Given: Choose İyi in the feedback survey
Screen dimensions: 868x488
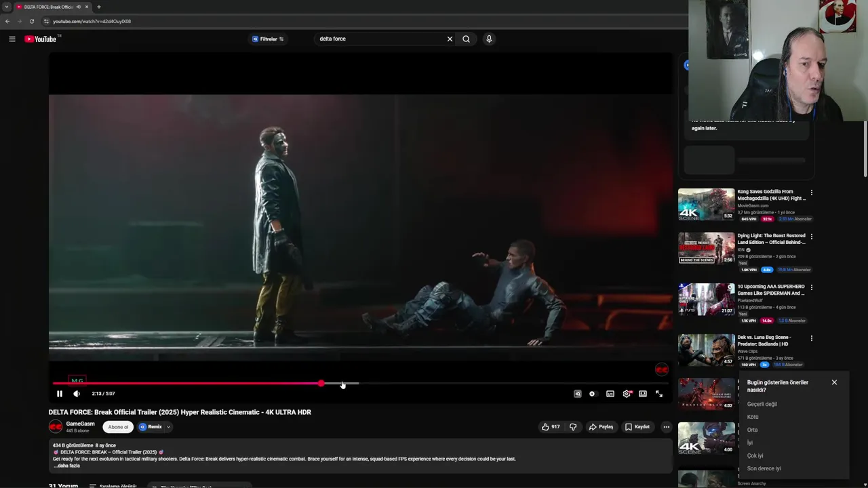Looking at the screenshot, I should 750,443.
